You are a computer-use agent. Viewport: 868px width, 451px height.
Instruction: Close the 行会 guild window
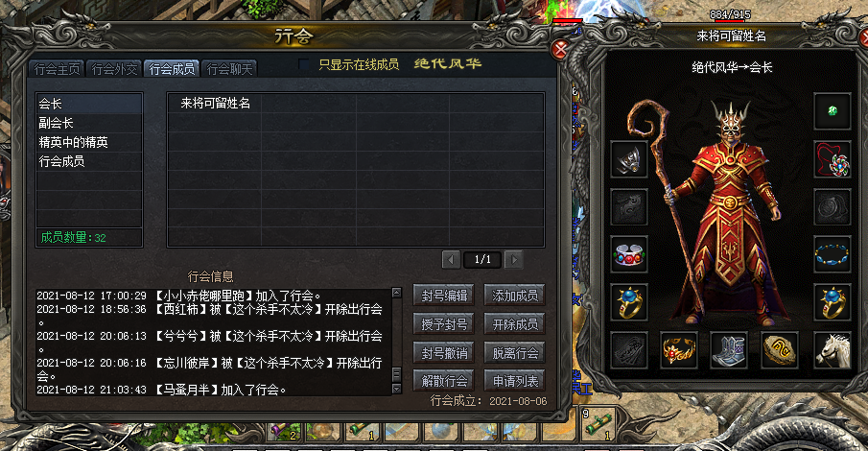560,49
